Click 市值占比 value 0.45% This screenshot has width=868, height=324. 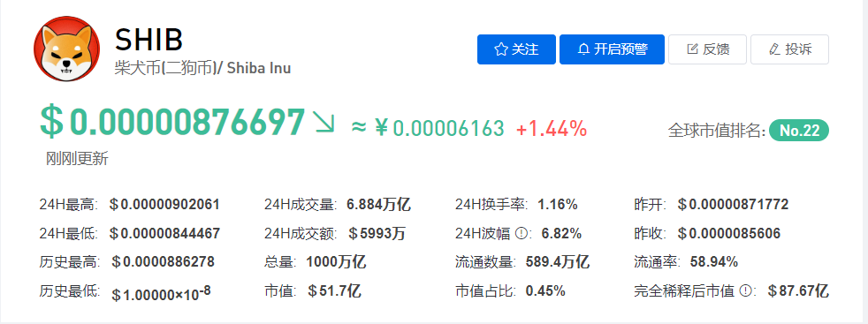(545, 290)
